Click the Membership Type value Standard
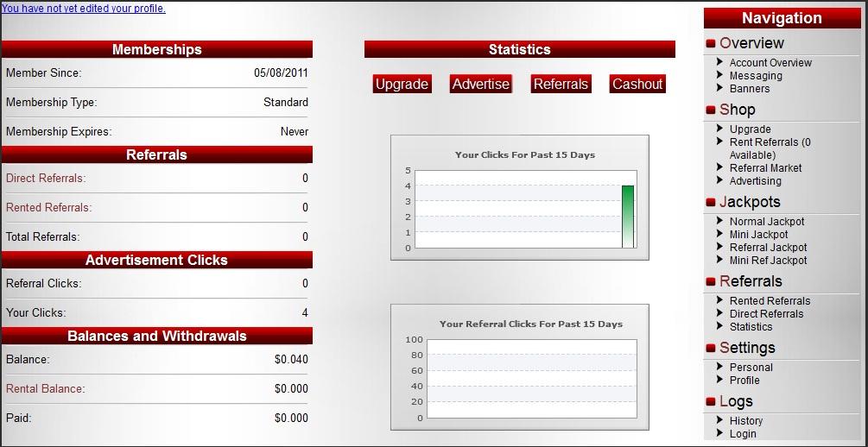The width and height of the screenshot is (868, 447). (286, 103)
